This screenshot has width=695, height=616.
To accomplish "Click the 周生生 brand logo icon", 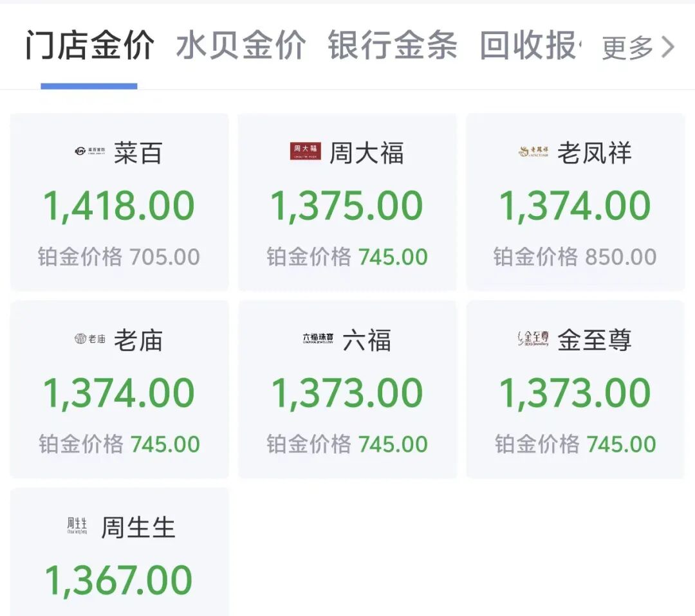I will (x=77, y=527).
